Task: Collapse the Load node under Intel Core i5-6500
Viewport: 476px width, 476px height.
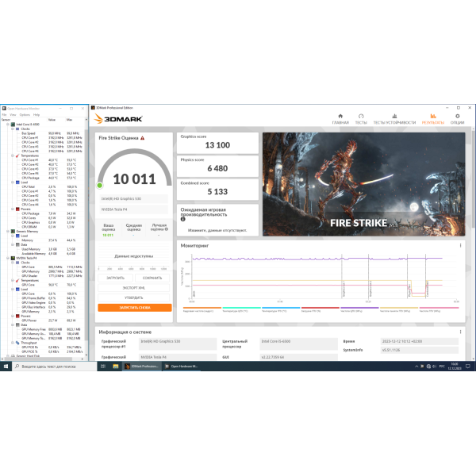Action: point(13,182)
